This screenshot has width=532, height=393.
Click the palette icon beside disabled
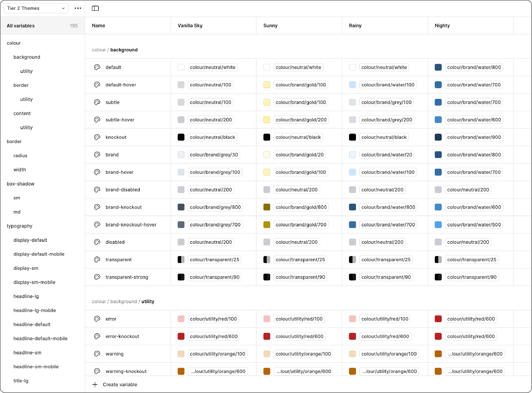coord(97,242)
